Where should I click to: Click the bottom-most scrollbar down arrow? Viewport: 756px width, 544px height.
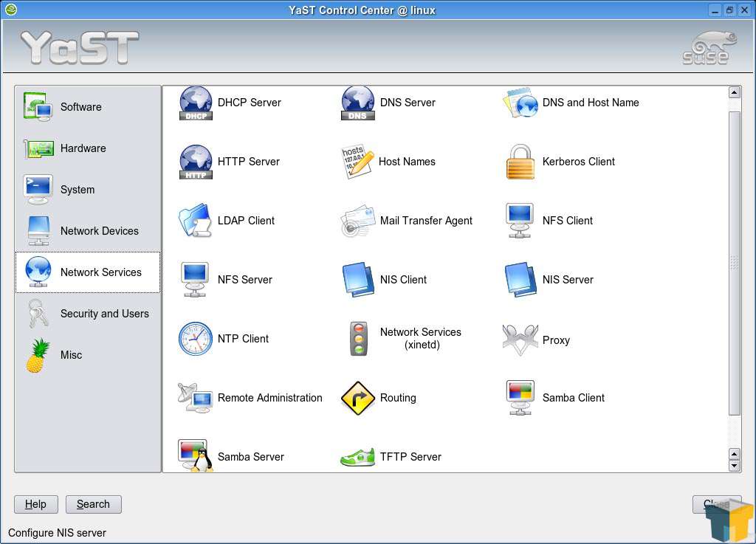(x=735, y=466)
